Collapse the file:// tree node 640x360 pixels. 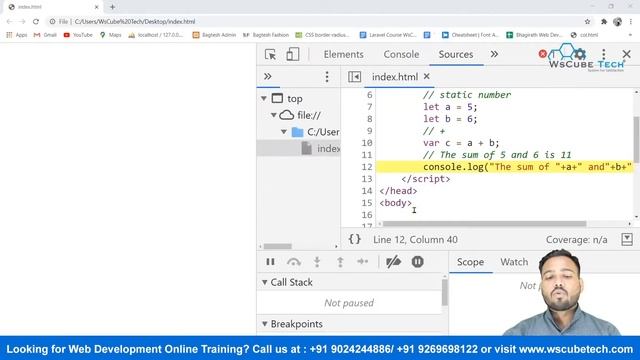pyautogui.click(x=274, y=115)
